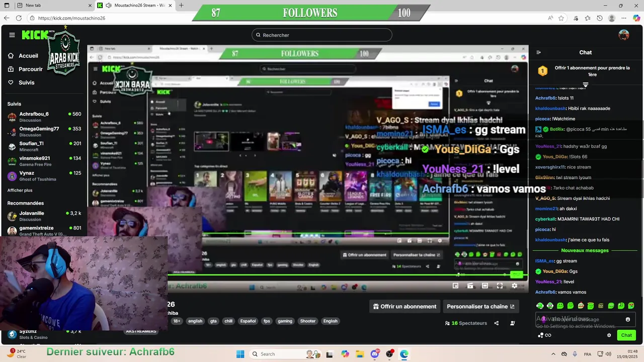Click the gta tag

[x=213, y=321]
